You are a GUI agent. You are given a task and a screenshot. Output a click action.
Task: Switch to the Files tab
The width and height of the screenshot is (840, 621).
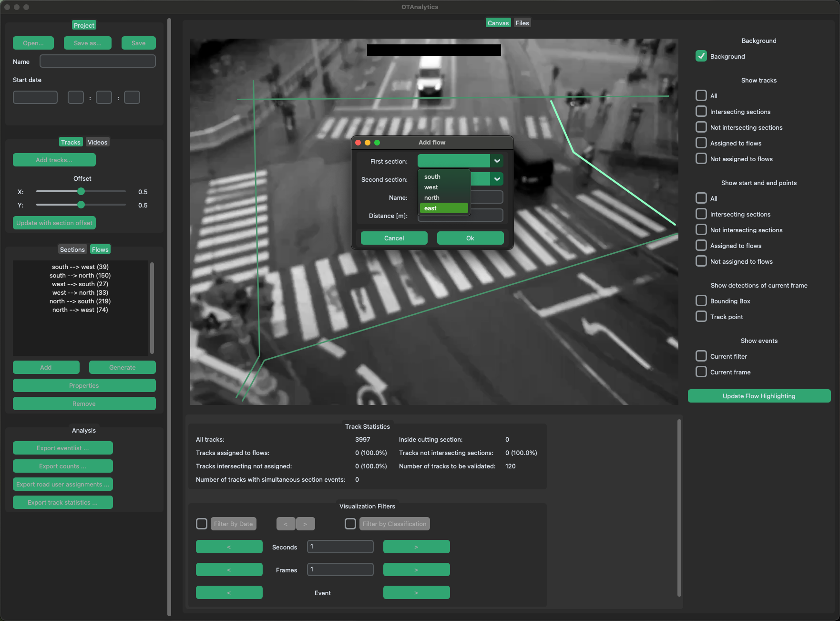[522, 23]
